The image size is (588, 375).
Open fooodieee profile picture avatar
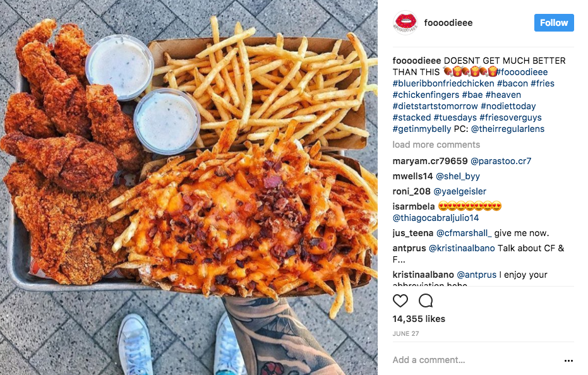pos(405,23)
